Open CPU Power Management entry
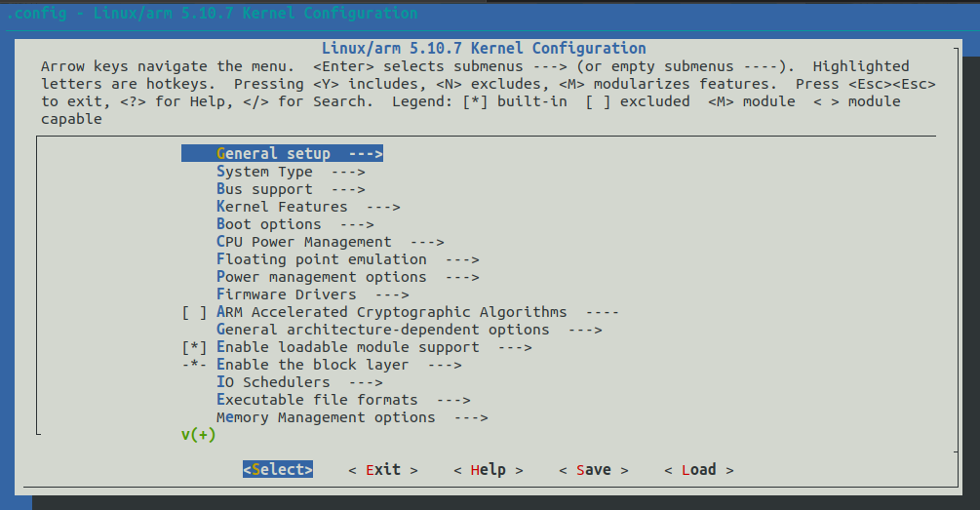Viewport: 980px width, 510px height. coord(330,242)
